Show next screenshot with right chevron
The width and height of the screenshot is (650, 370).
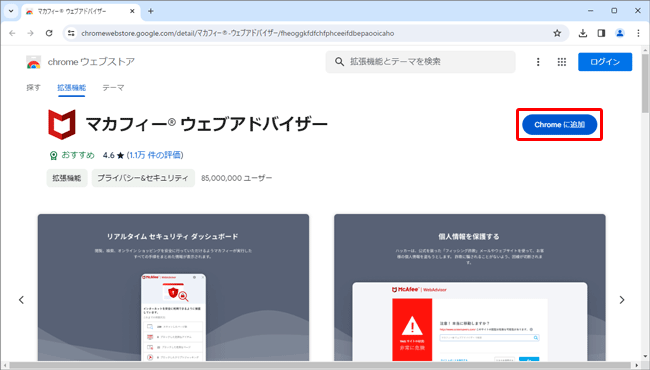pyautogui.click(x=622, y=300)
